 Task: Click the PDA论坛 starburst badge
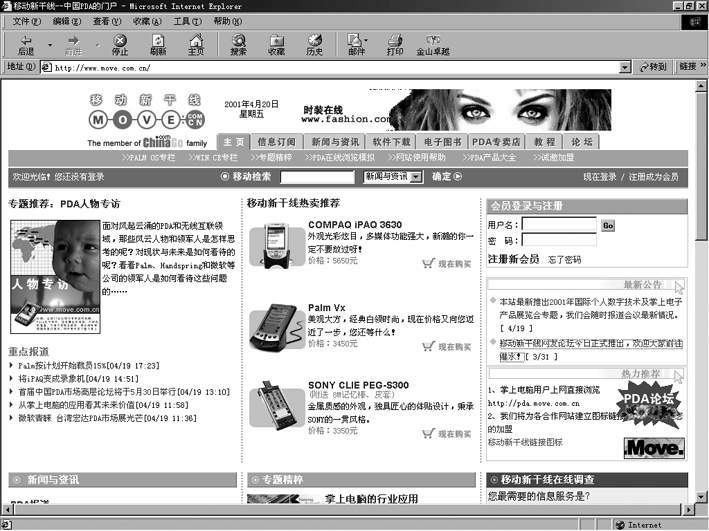click(x=649, y=405)
